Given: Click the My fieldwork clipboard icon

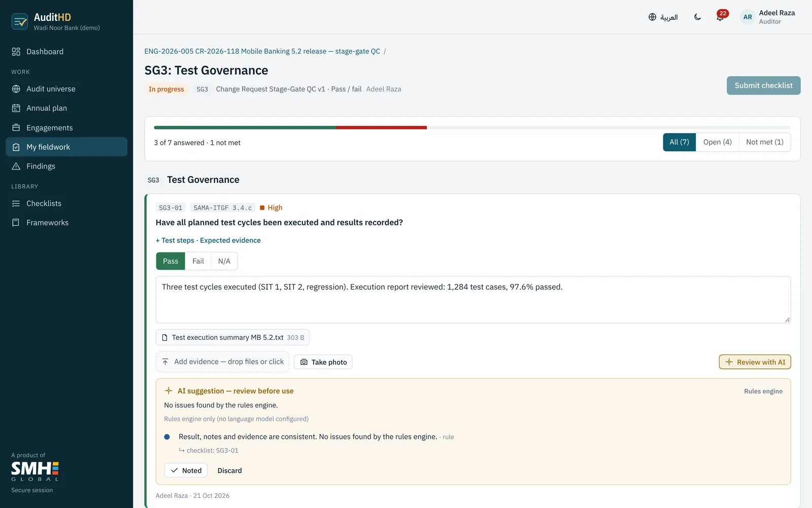Looking at the screenshot, I should coord(16,147).
